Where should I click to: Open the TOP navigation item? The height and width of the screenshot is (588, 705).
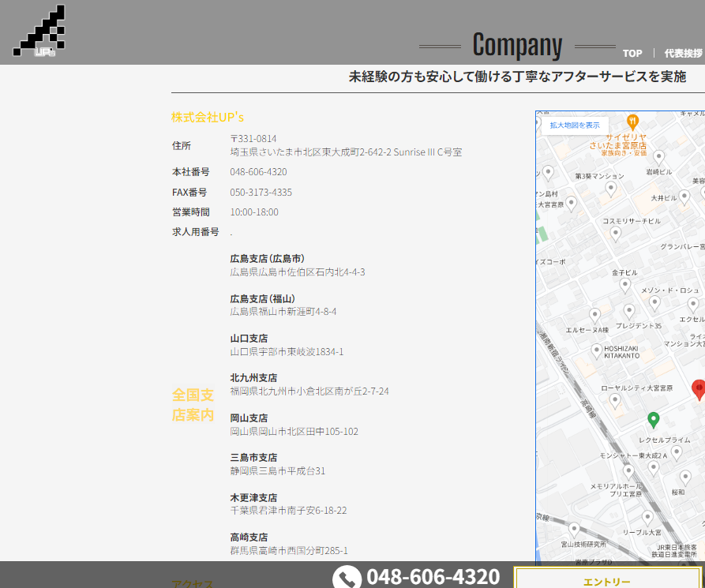(x=632, y=54)
